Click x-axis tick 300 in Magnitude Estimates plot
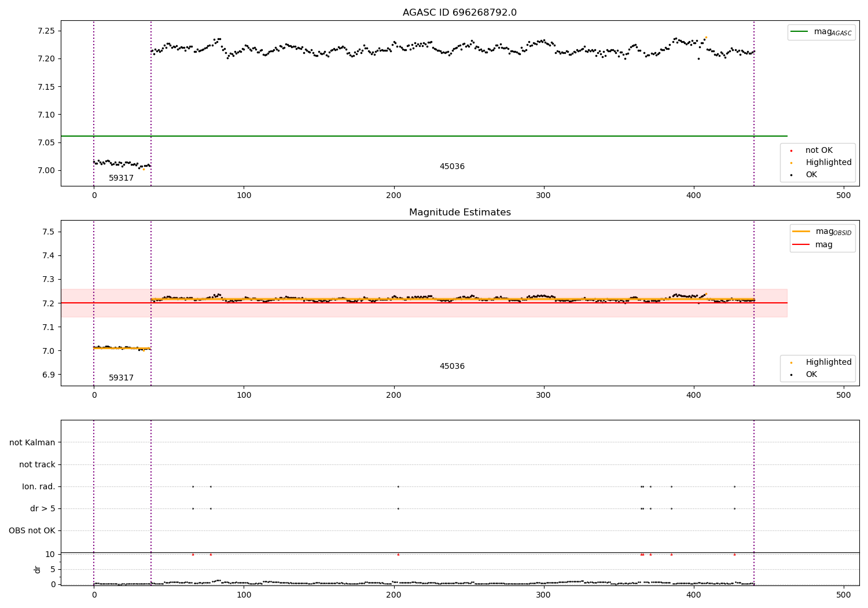This screenshot has height=608, width=868. point(543,395)
